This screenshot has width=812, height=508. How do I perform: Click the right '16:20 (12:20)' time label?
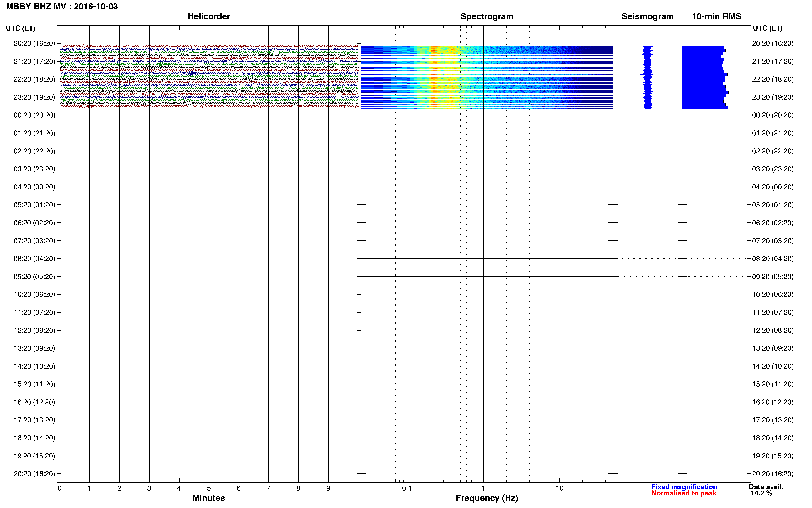[773, 402]
